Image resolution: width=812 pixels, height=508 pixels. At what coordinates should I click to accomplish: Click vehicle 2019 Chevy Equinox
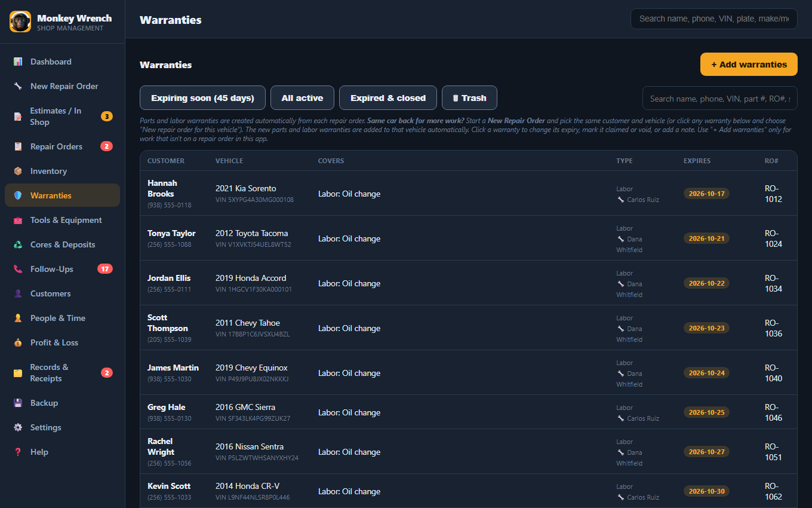point(251,368)
